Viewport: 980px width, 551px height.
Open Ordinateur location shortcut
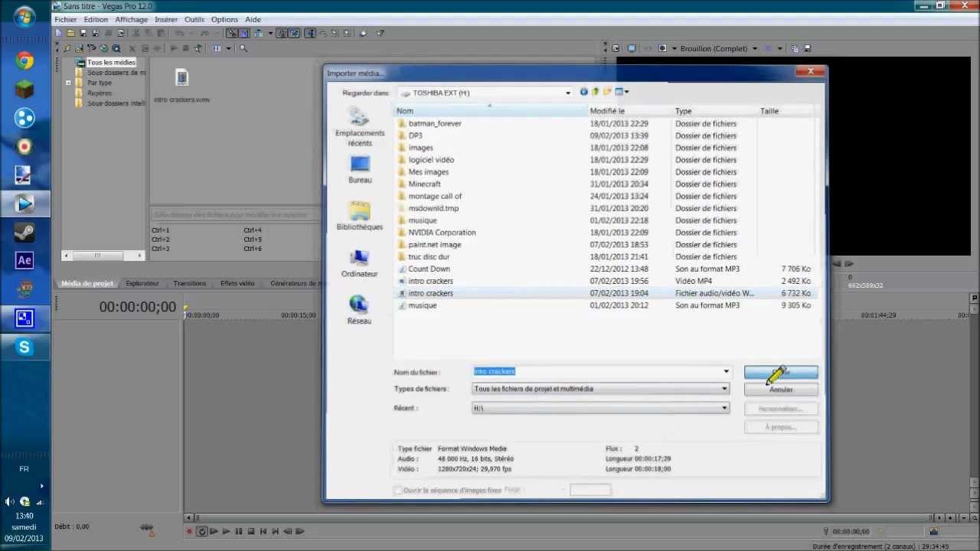pyautogui.click(x=359, y=263)
